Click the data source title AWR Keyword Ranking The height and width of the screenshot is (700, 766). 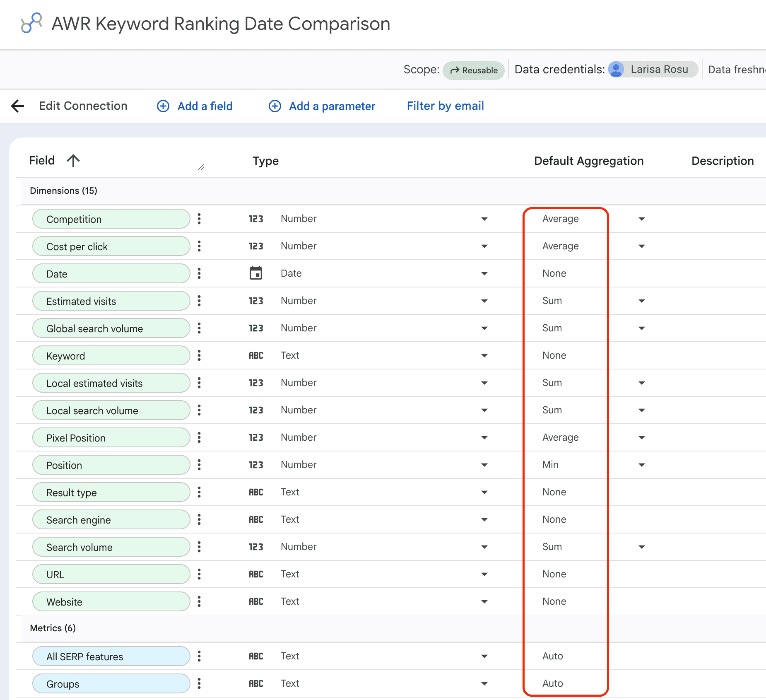(x=221, y=24)
